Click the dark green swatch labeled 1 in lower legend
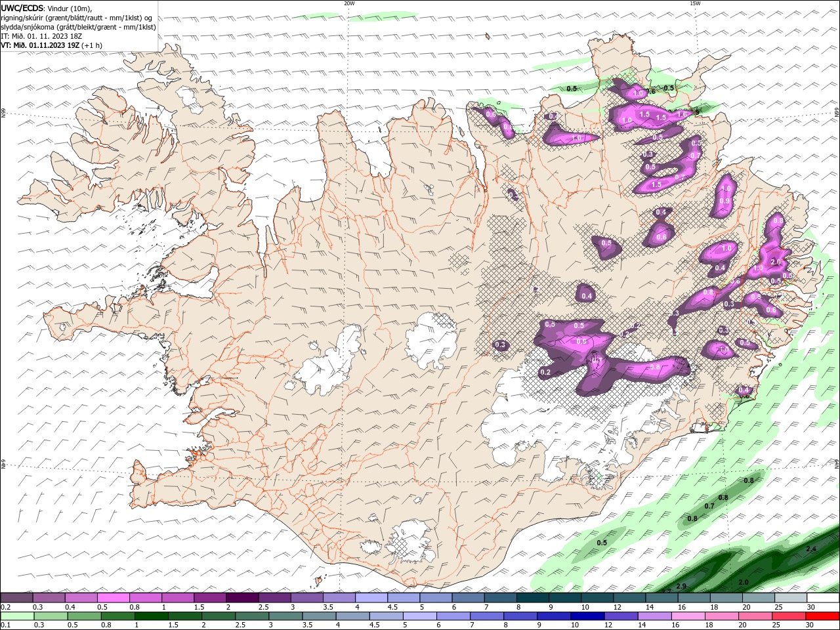The width and height of the screenshot is (840, 630). pyautogui.click(x=151, y=616)
